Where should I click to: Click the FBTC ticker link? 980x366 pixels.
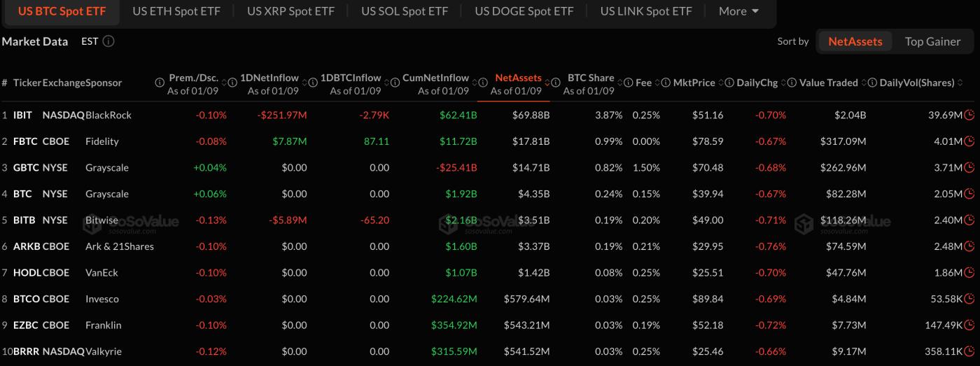point(27,141)
